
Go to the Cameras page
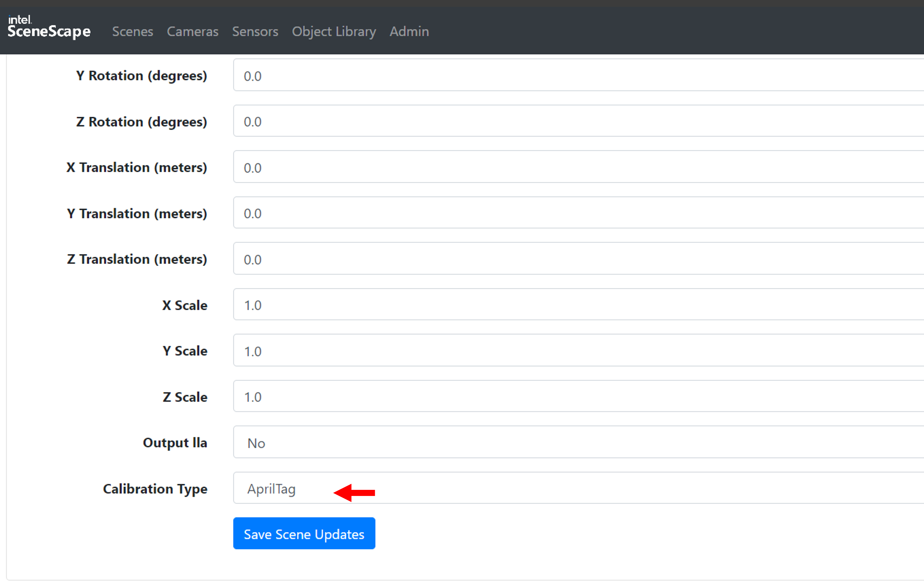point(192,31)
